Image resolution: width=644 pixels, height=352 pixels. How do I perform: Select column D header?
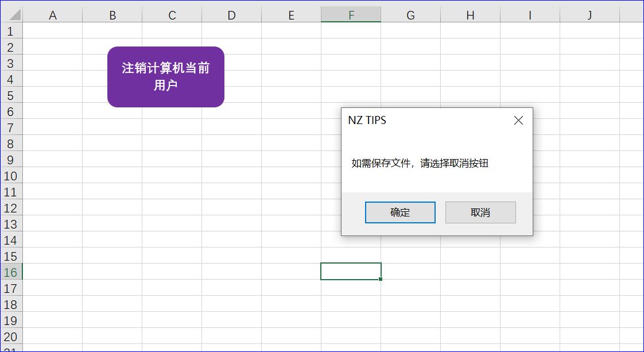coord(232,15)
